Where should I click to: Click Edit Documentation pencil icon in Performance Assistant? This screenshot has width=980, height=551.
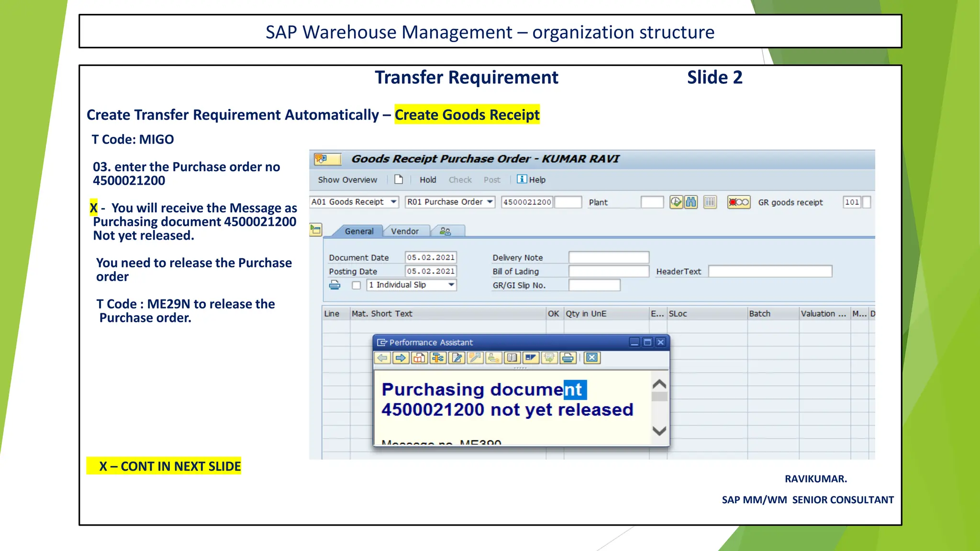pyautogui.click(x=457, y=358)
